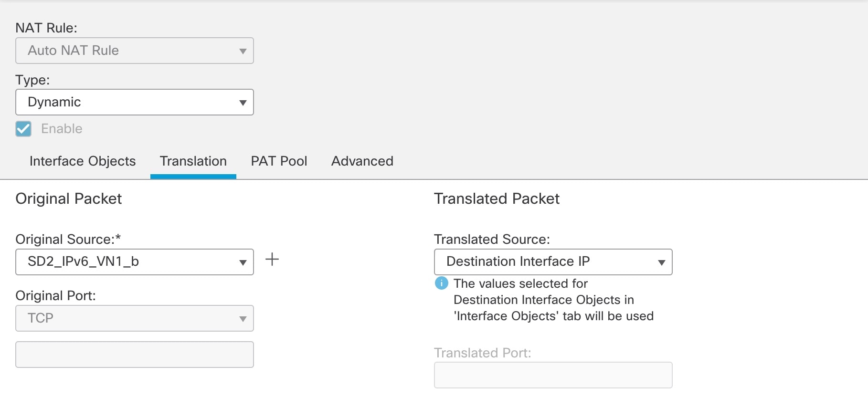Open the TCP protocol dropdown
The height and width of the screenshot is (397, 868).
(x=135, y=318)
